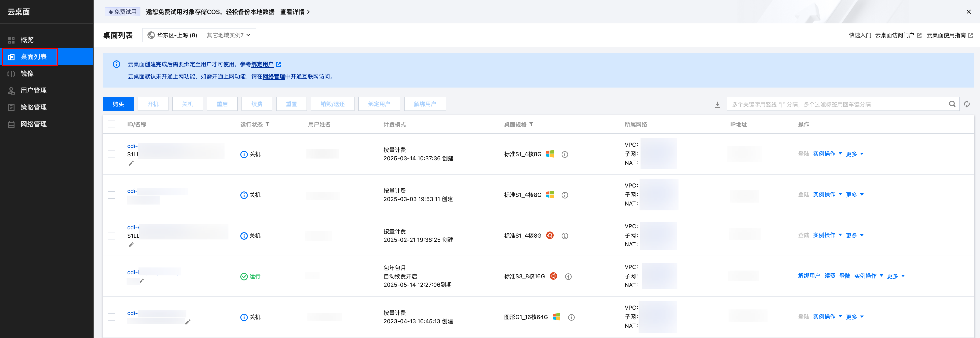The height and width of the screenshot is (338, 980).
Task: Click the 重启 restart button
Action: coord(222,104)
